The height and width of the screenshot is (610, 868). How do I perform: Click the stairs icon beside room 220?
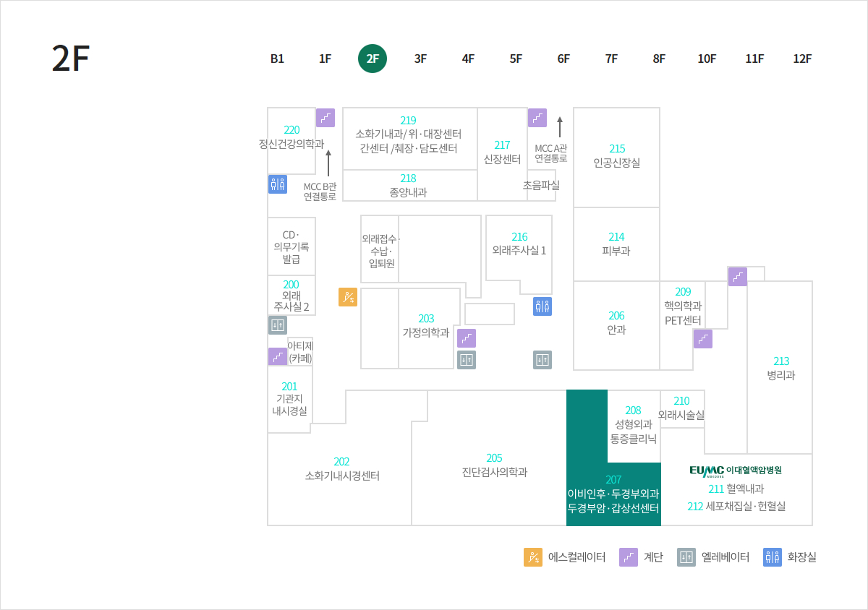coord(325,118)
